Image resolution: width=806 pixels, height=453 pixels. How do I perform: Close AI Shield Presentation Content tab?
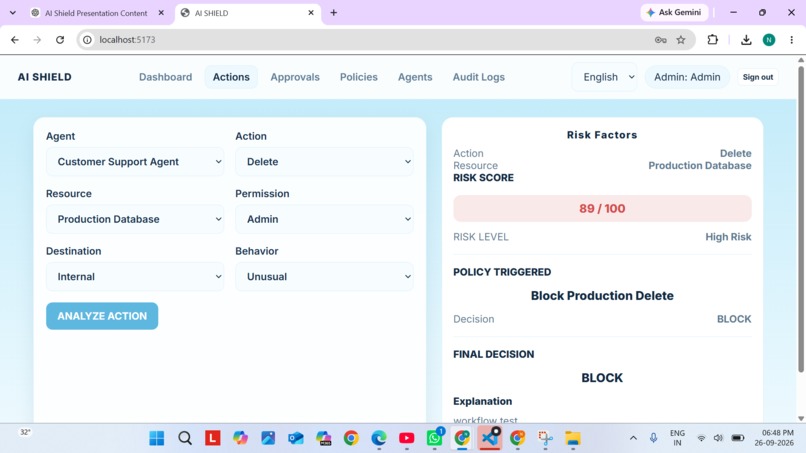(x=161, y=13)
